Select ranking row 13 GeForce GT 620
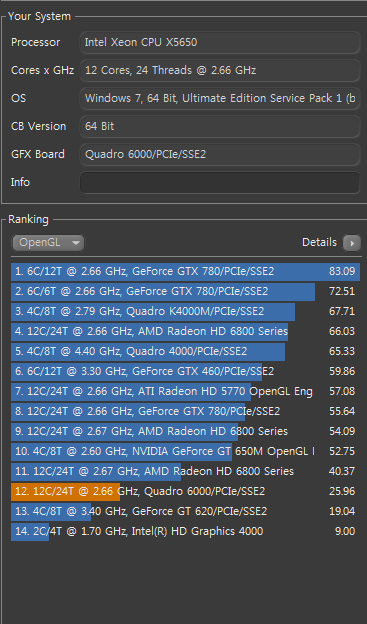Image resolution: width=367 pixels, height=624 pixels. [x=185, y=511]
